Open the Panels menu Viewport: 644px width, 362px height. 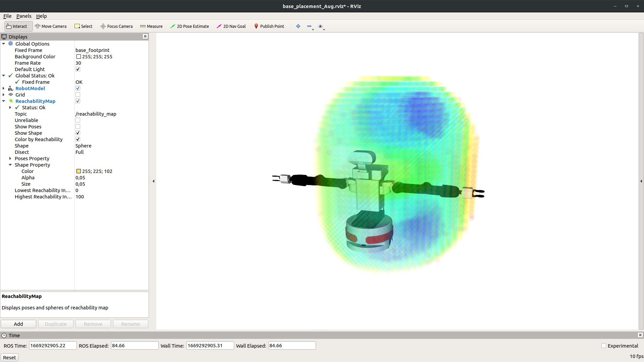pyautogui.click(x=24, y=16)
